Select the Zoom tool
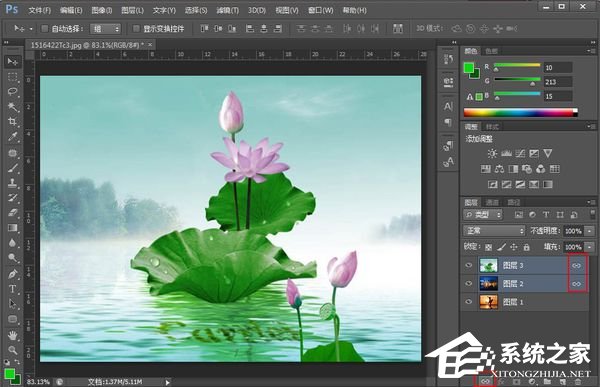 click(x=13, y=350)
